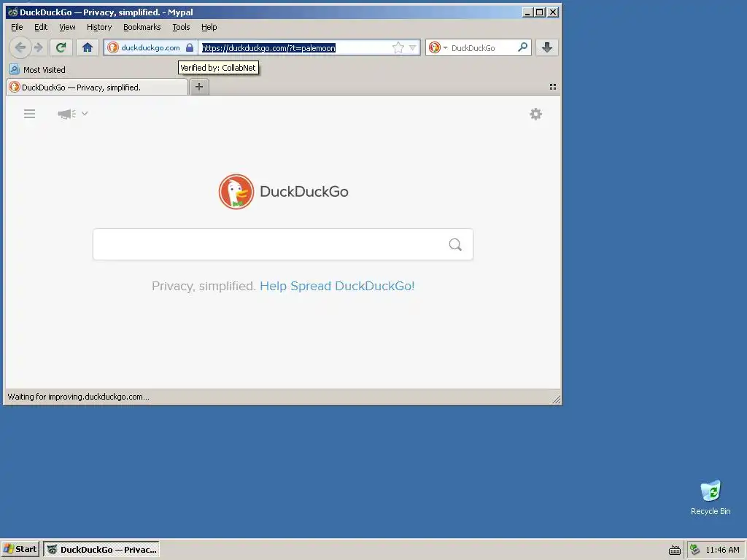Image resolution: width=747 pixels, height=560 pixels.
Task: Select the DuckDuckGo — Privacy, simplified tab
Action: pyautogui.click(x=97, y=87)
